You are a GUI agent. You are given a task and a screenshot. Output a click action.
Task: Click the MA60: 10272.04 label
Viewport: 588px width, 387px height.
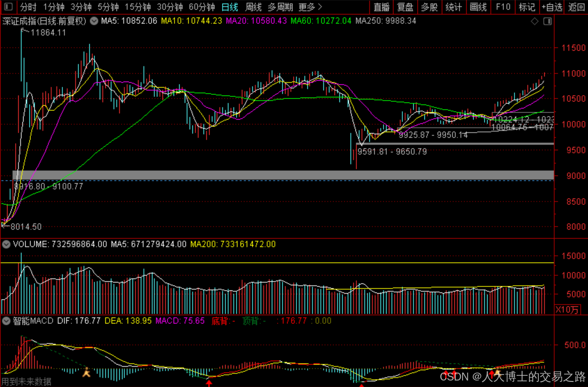321,21
